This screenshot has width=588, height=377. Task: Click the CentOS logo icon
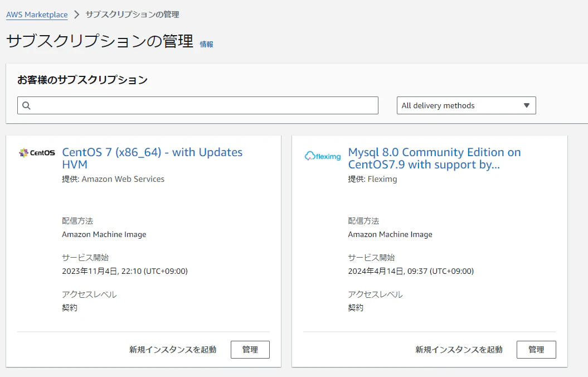tap(37, 153)
